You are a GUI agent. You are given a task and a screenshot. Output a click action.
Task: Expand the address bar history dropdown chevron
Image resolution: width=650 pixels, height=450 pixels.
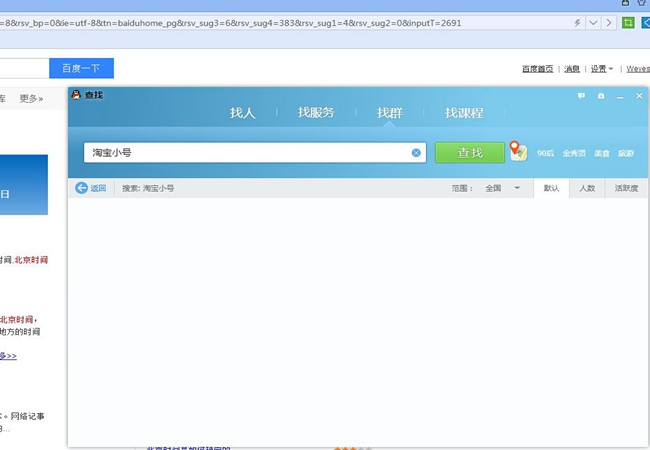click(x=593, y=23)
